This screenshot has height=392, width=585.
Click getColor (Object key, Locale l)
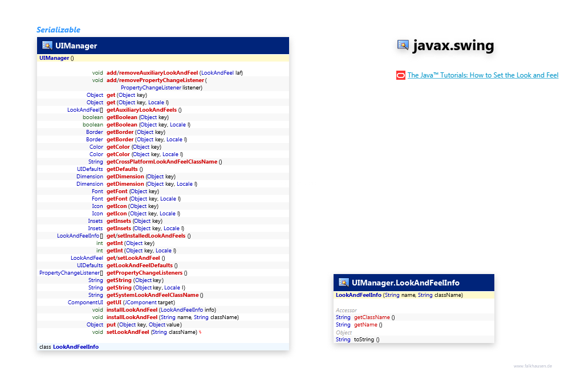(145, 154)
